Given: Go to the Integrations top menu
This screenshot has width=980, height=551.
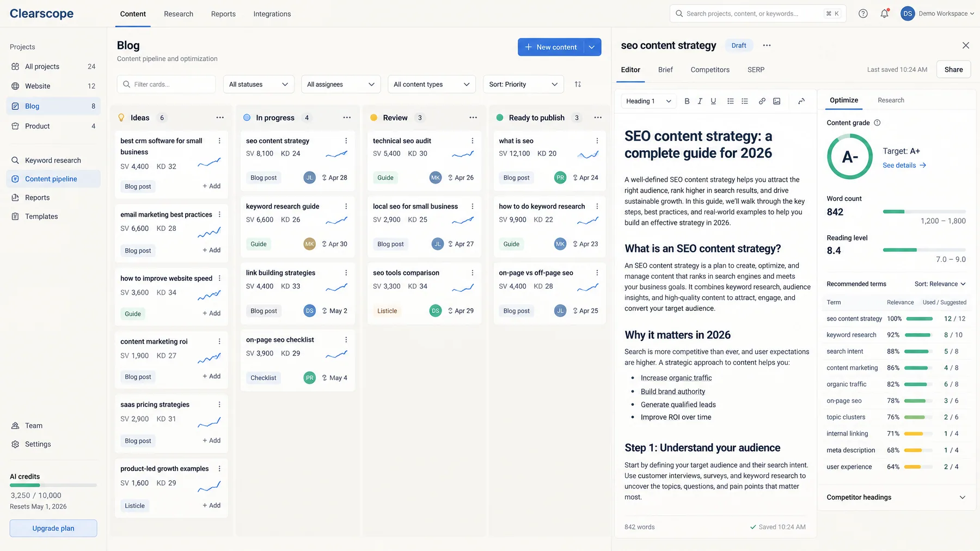Looking at the screenshot, I should pyautogui.click(x=272, y=14).
